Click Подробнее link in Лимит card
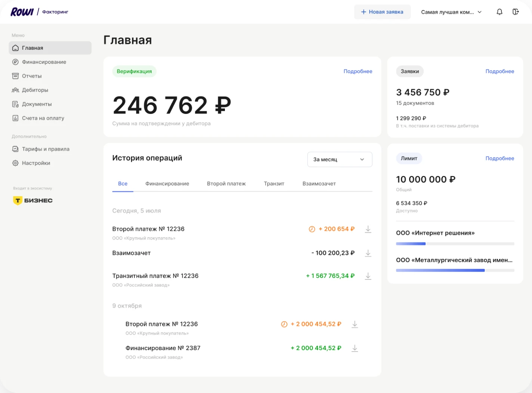The image size is (532, 393). click(499, 158)
